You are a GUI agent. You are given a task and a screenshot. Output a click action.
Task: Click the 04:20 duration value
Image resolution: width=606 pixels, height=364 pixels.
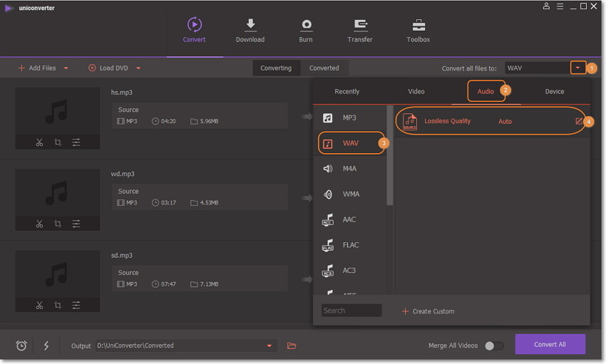[168, 121]
